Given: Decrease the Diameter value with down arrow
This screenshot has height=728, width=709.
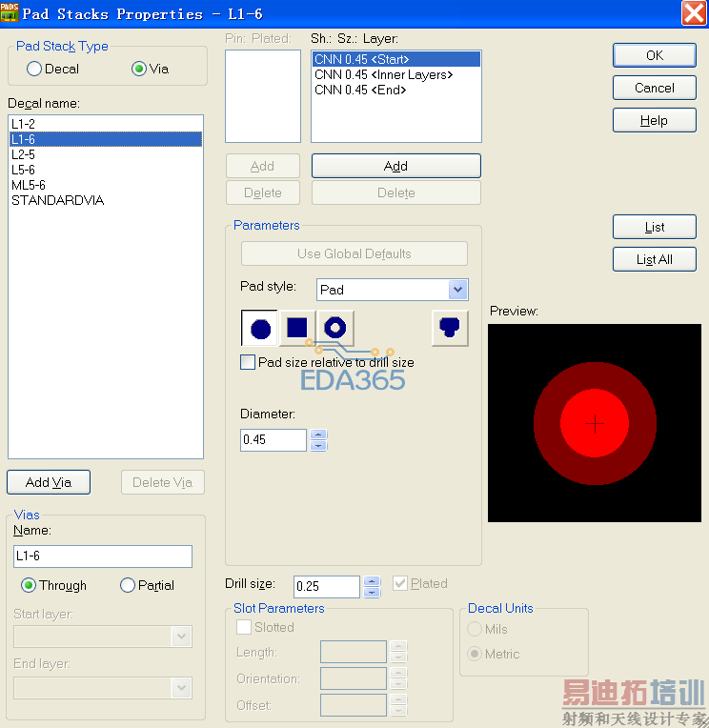Looking at the screenshot, I should pos(318,446).
